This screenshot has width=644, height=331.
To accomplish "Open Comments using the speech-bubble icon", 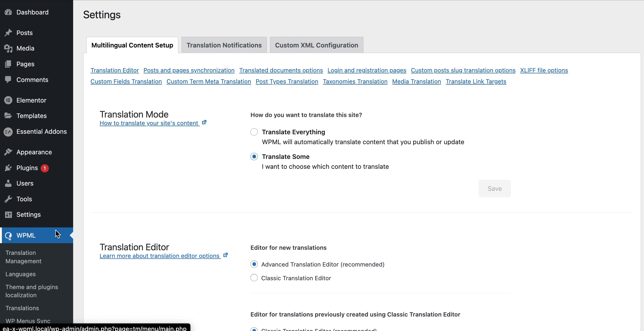I will coord(8,80).
